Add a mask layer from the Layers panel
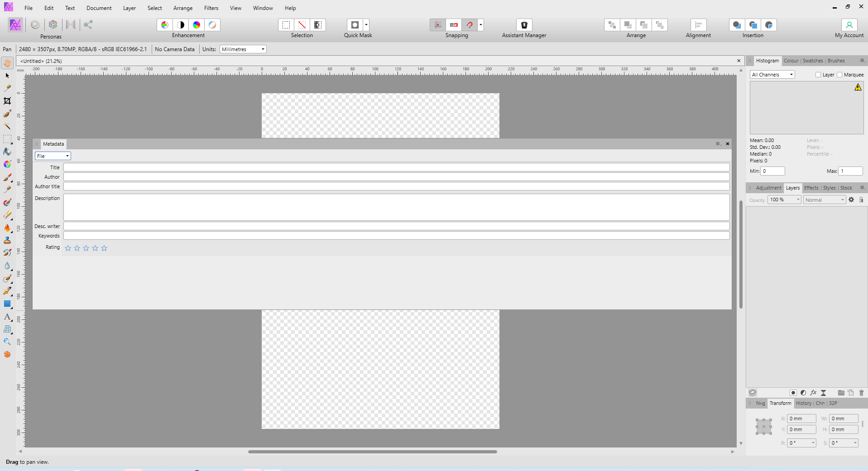868x471 pixels. click(793, 393)
